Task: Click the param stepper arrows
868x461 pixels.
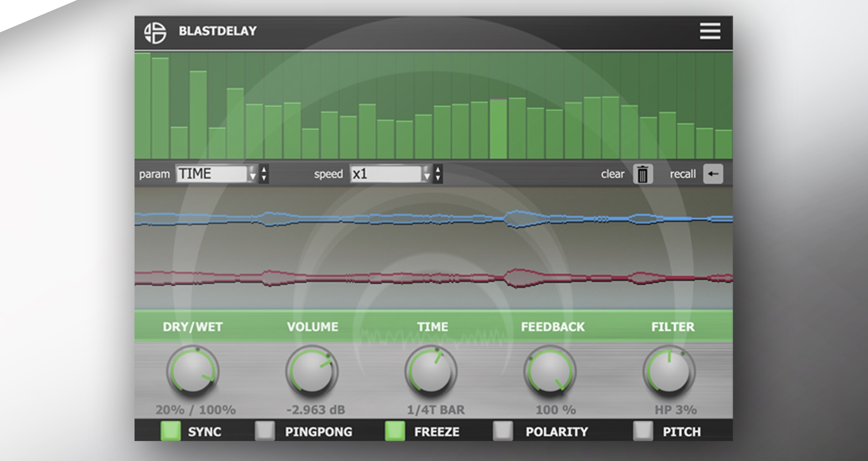Action: click(x=264, y=174)
